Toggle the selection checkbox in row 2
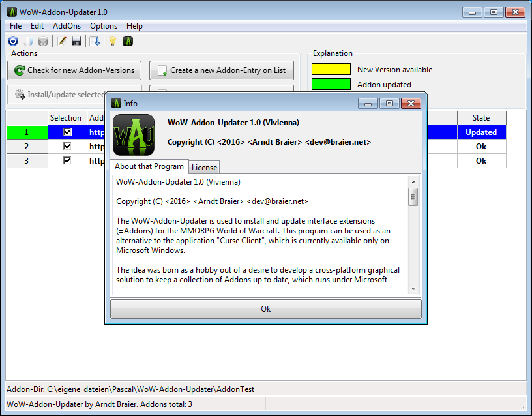The width and height of the screenshot is (532, 416). (x=68, y=146)
